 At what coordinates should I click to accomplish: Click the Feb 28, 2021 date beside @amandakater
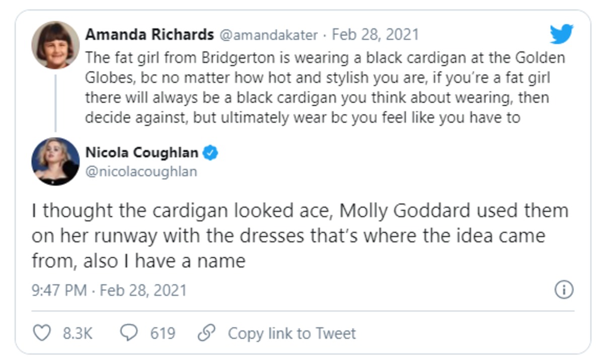375,35
